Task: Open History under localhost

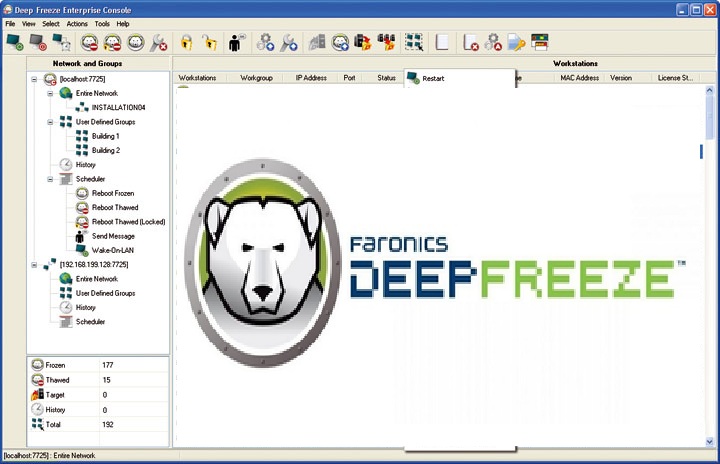Action: coord(85,164)
